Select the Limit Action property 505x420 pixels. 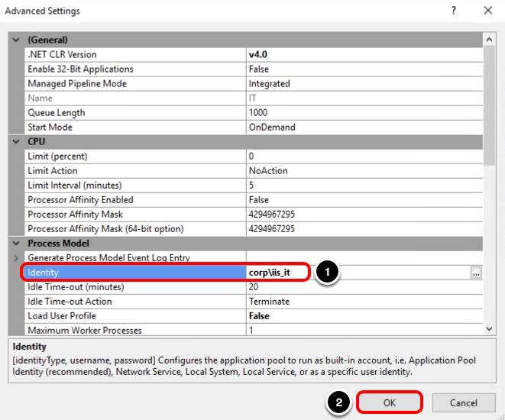point(135,170)
